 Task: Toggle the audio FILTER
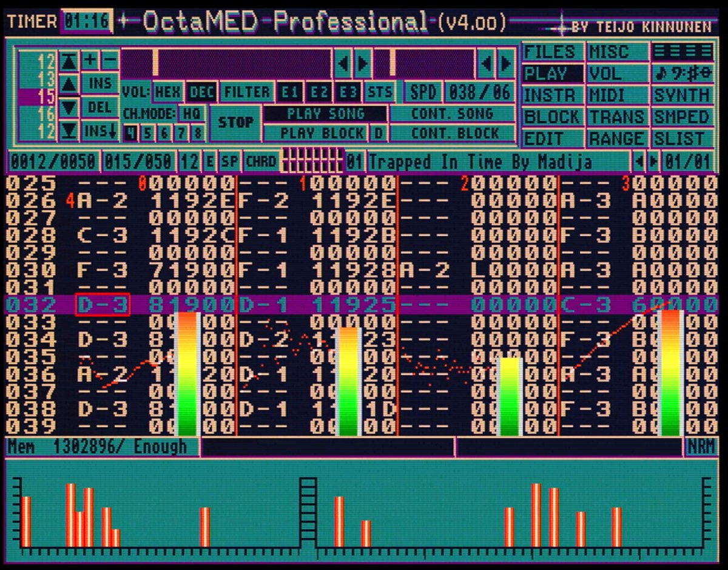pos(246,92)
